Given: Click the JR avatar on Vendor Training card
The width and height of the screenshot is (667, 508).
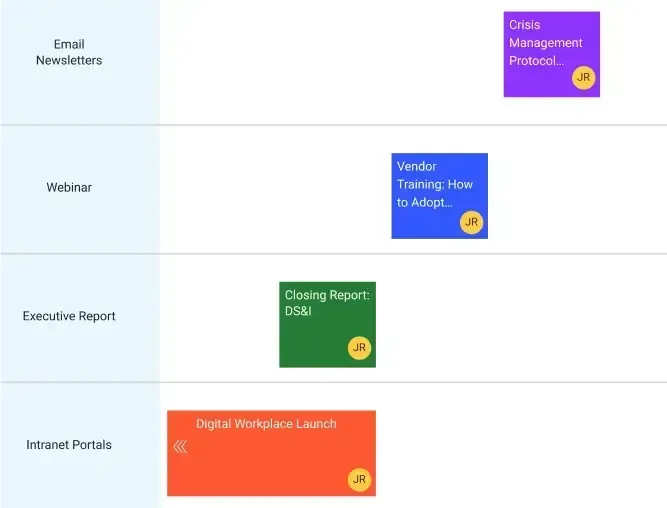Looking at the screenshot, I should click(471, 222).
